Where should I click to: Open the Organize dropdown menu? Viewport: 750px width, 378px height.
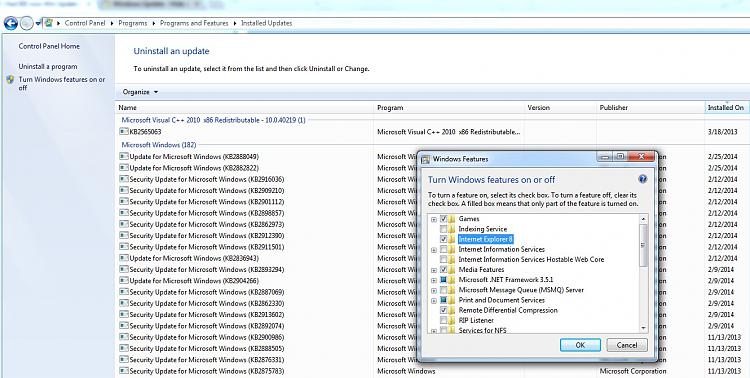[x=140, y=92]
